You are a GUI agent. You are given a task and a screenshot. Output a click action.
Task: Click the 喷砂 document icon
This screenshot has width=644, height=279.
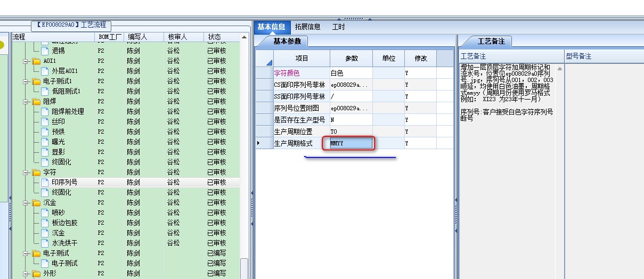tap(45, 213)
